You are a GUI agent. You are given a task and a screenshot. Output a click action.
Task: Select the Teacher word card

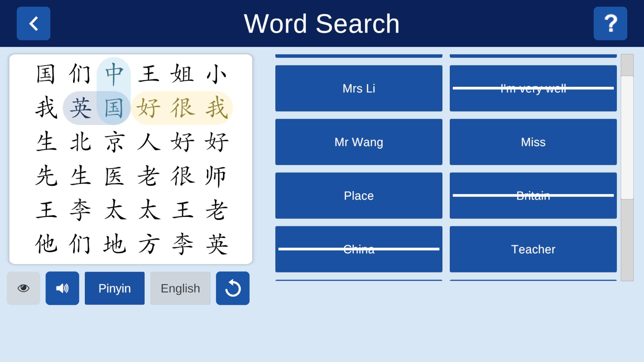point(533,249)
